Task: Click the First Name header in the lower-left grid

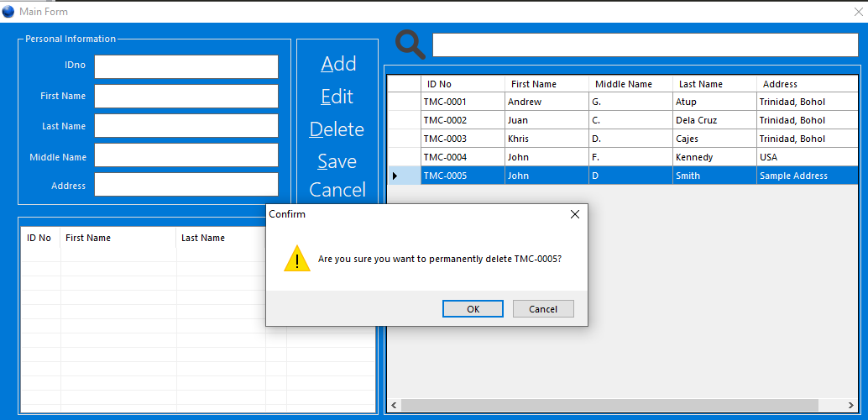Action: click(x=118, y=238)
